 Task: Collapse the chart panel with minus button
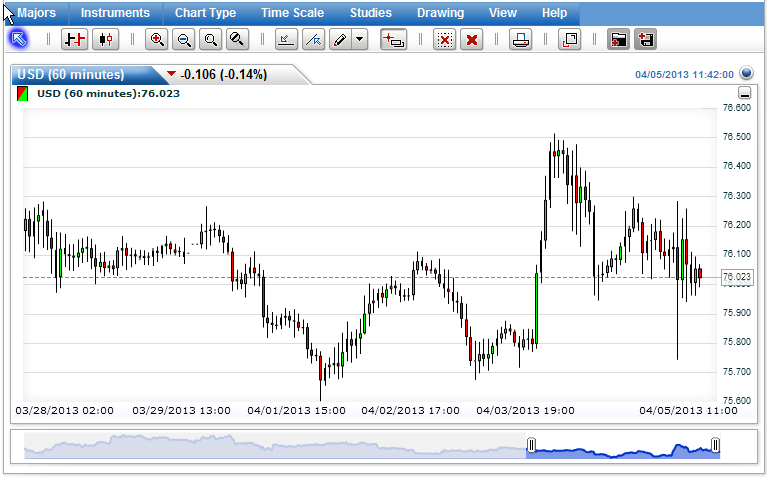click(x=744, y=92)
